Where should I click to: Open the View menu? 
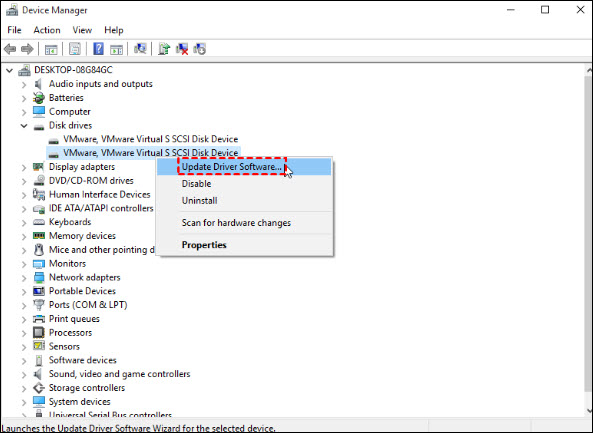pos(82,30)
